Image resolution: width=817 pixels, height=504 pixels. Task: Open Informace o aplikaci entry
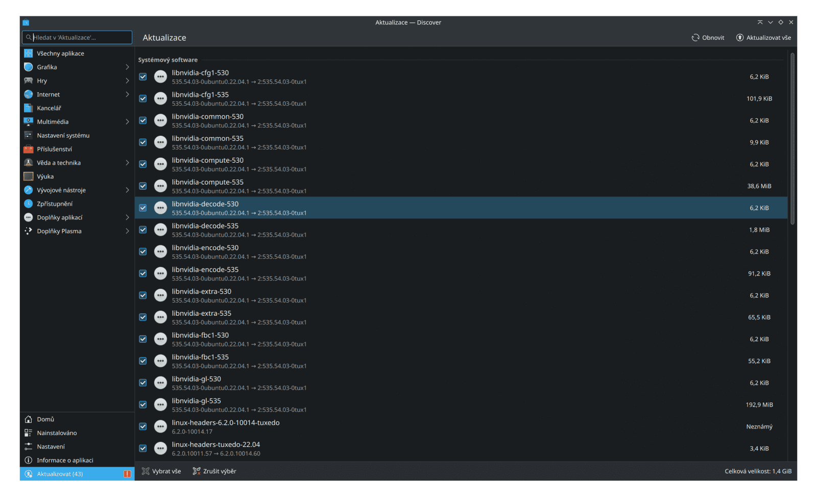click(x=77, y=460)
